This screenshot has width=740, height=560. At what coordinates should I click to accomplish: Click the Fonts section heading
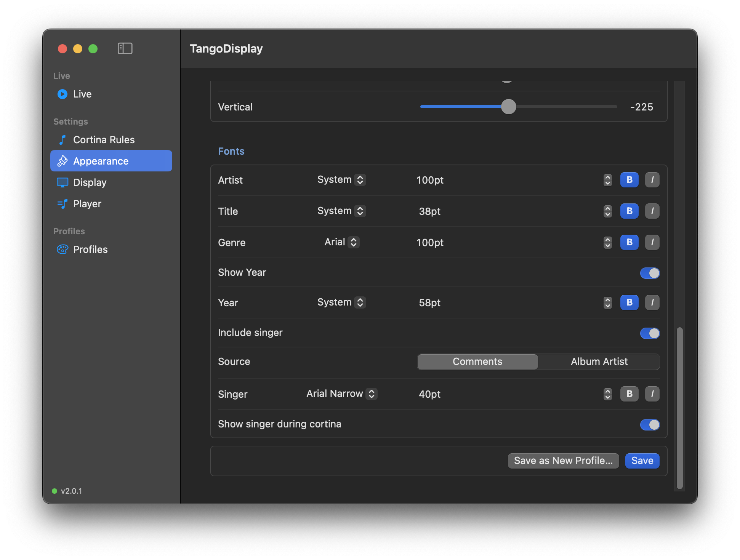click(x=231, y=151)
